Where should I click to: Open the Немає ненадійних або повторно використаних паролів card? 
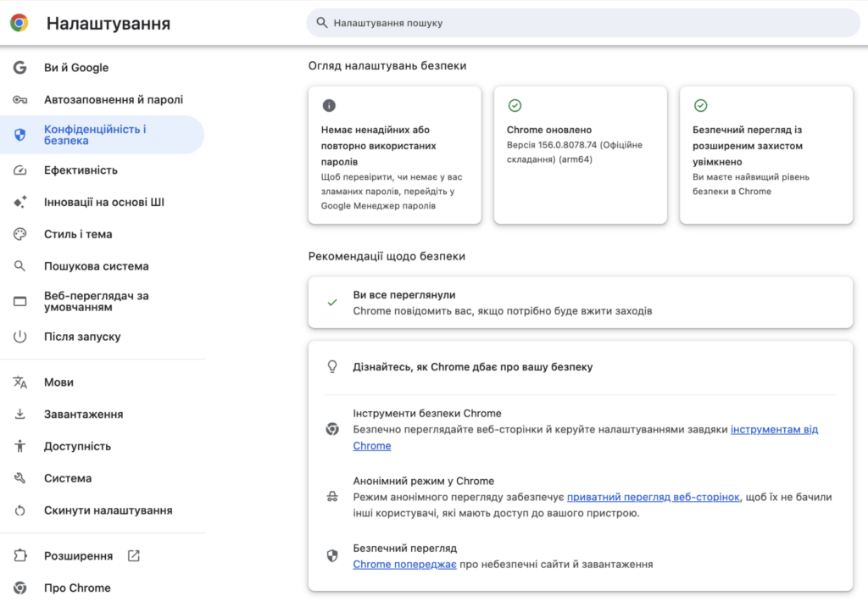(395, 155)
